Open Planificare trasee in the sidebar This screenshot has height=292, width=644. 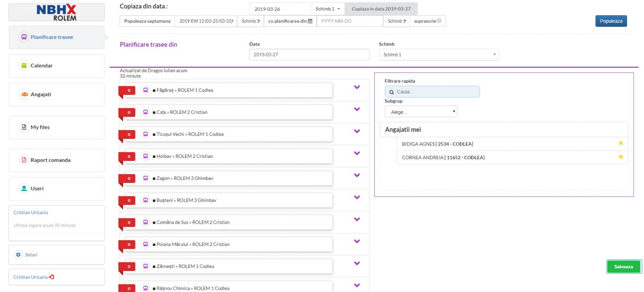56,37
